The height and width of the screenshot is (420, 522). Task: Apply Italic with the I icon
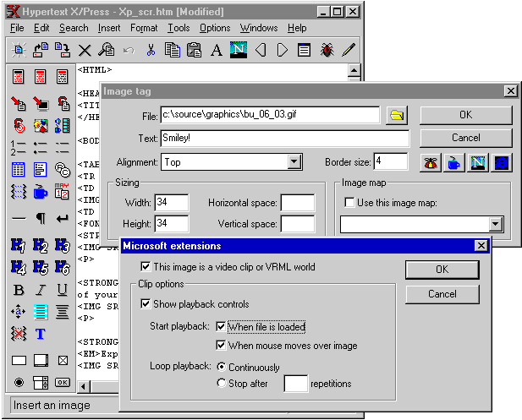pos(41,290)
